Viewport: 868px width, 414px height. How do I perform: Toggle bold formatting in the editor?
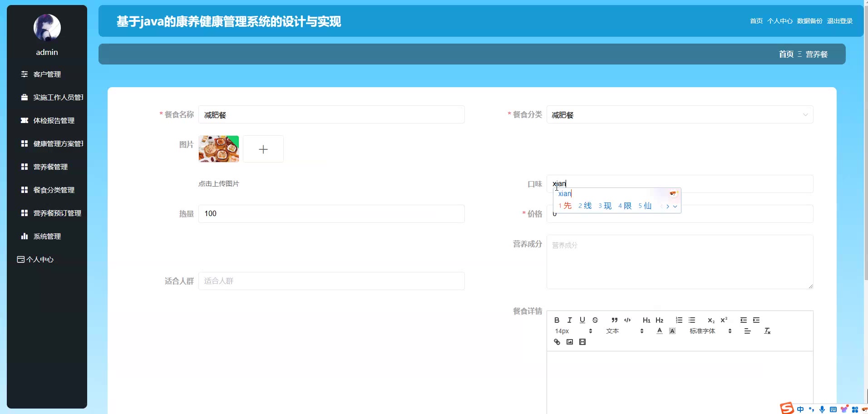557,320
